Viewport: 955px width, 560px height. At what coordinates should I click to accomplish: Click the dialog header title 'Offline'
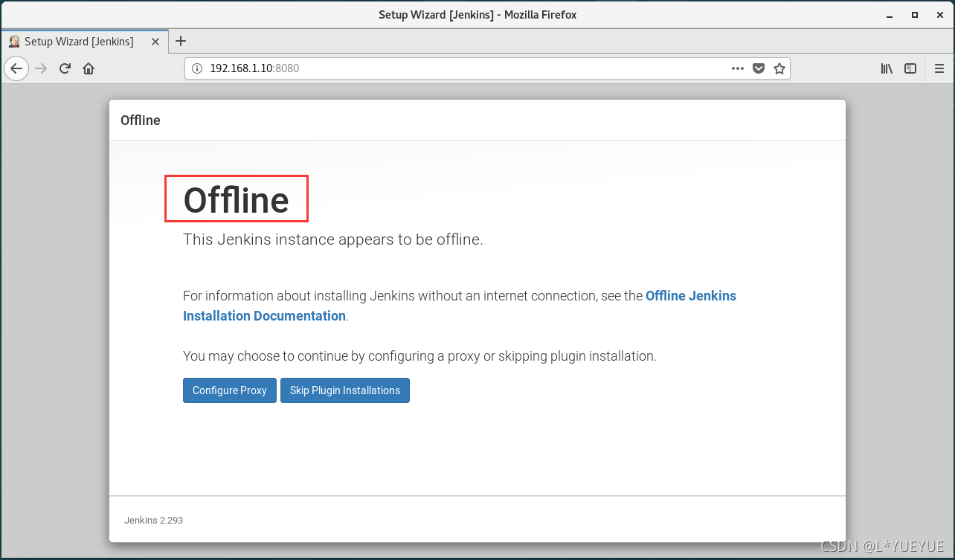click(141, 120)
